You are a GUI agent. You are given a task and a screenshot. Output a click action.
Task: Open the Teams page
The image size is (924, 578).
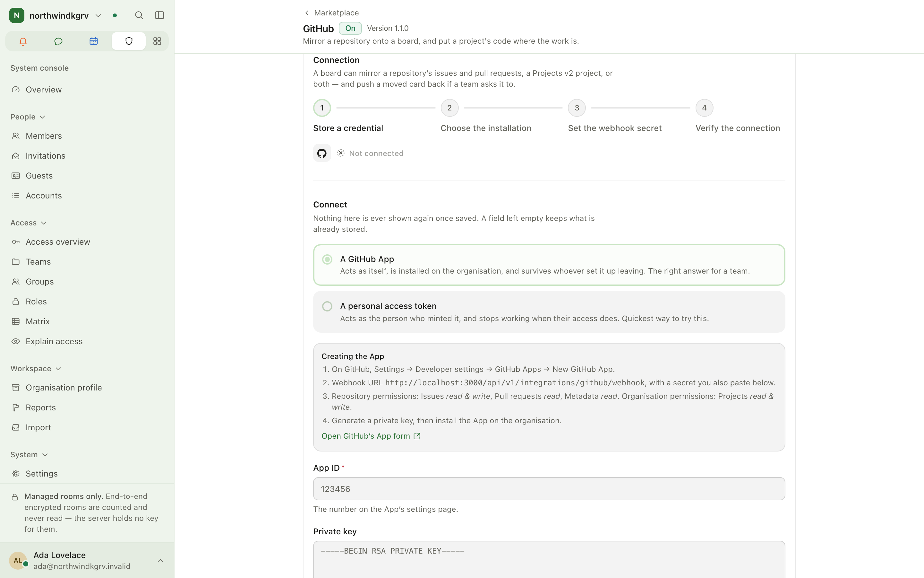[x=87, y=261]
